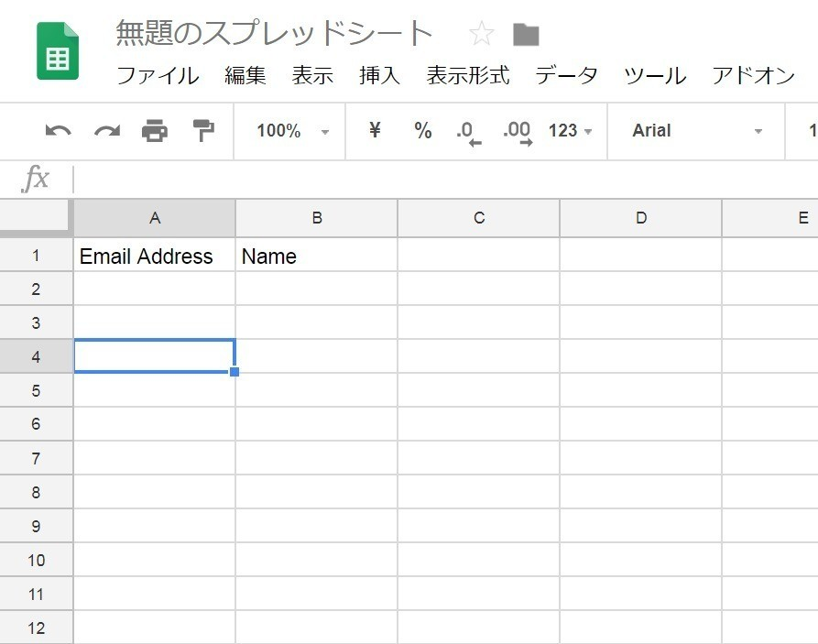The width and height of the screenshot is (818, 644).
Task: Open the move-to-folder icon
Action: pos(526,35)
